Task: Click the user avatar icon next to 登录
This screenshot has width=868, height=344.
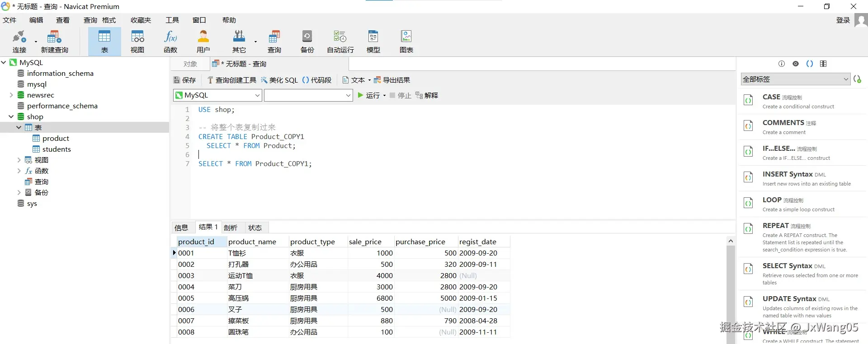Action: click(861, 20)
